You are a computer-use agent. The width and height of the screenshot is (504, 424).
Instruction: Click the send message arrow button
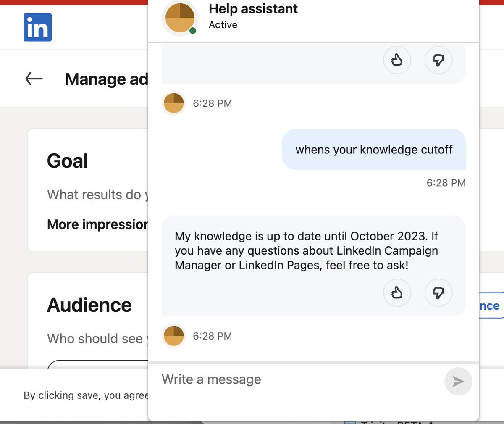458,381
